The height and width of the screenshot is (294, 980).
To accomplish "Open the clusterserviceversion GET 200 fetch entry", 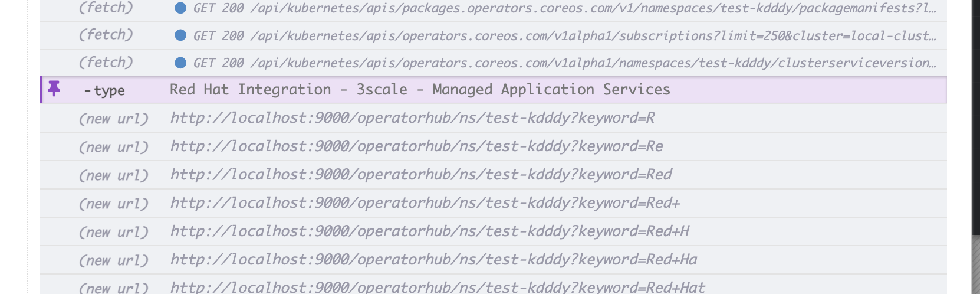I will pos(493,63).
